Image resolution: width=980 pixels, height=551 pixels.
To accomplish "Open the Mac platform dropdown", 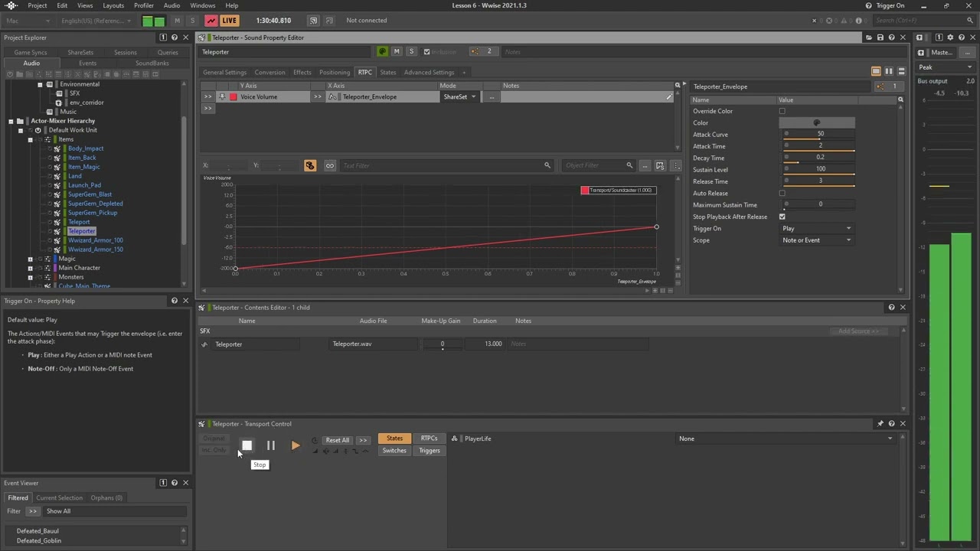I will [27, 21].
